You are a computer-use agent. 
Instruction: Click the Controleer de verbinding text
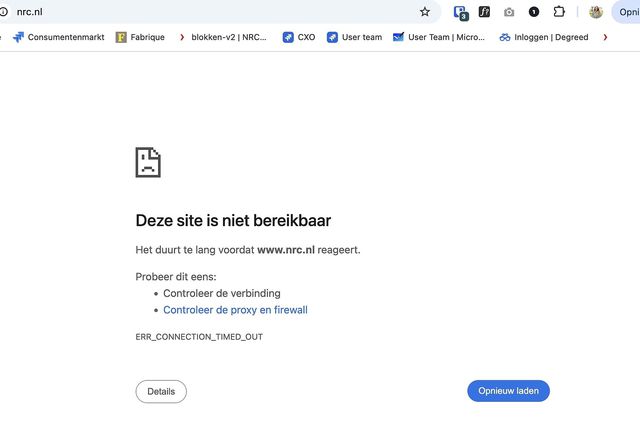click(222, 293)
